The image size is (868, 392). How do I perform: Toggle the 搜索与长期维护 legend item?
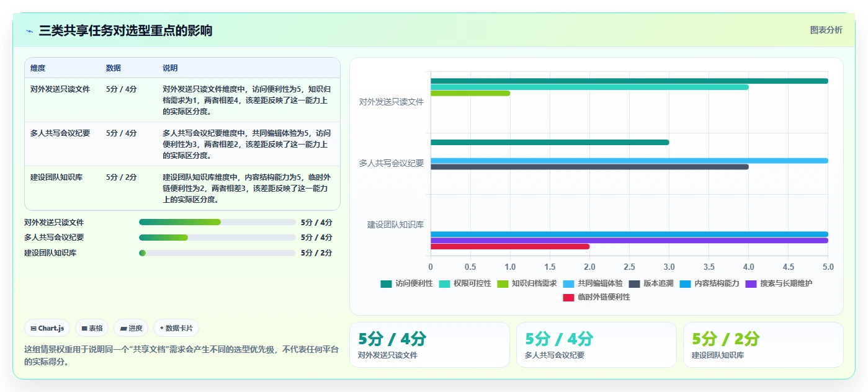pyautogui.click(x=779, y=283)
